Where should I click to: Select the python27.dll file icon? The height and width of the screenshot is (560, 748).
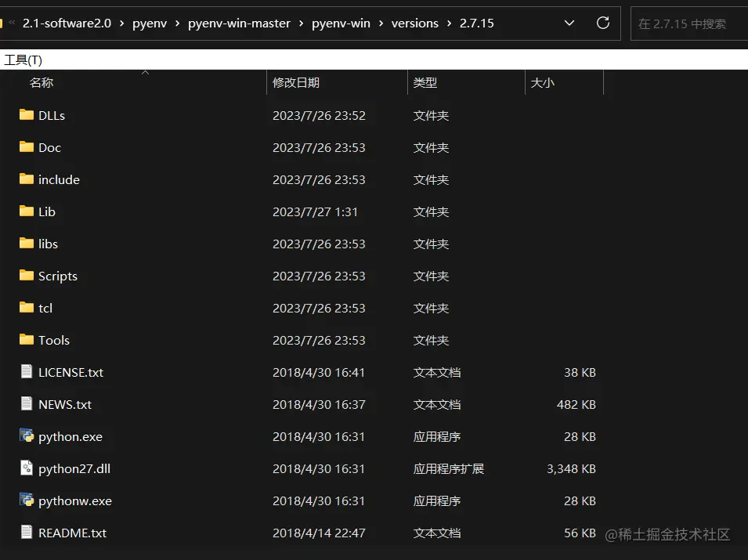pos(27,468)
